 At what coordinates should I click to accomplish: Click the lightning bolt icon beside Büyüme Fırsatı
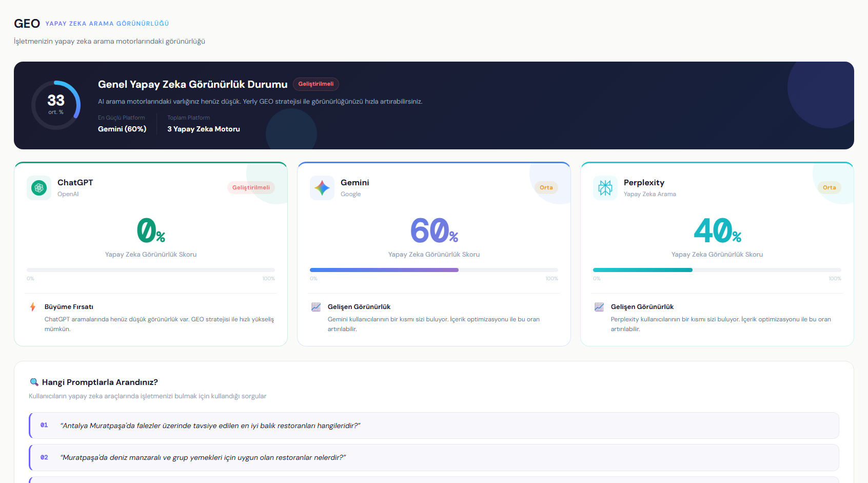[x=33, y=307]
